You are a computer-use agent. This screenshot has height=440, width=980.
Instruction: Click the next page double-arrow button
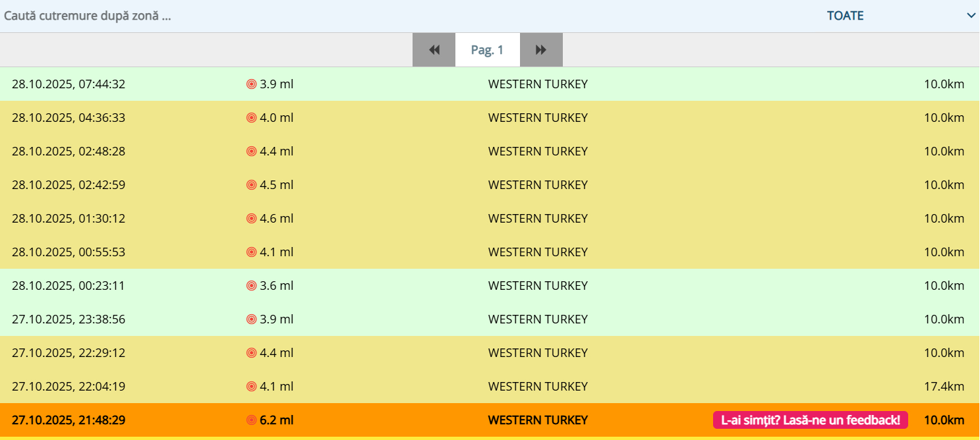tap(541, 50)
